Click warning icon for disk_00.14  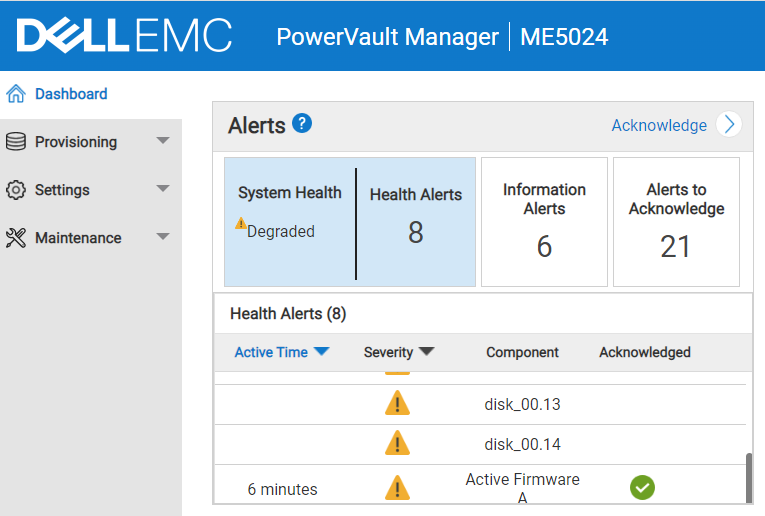coord(397,443)
